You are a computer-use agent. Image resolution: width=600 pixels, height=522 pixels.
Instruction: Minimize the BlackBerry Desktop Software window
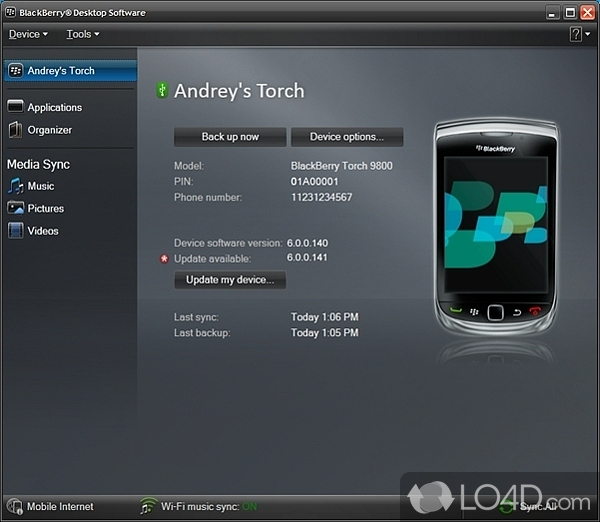[551, 13]
